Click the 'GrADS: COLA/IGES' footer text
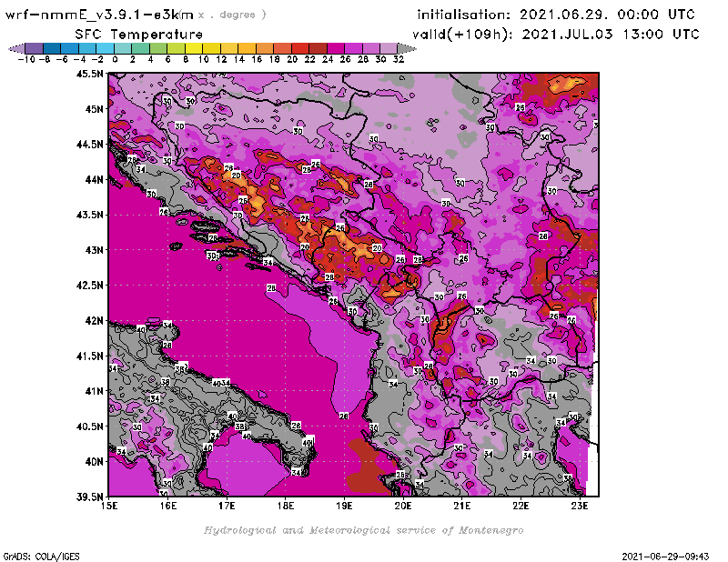728x562 pixels. click(41, 556)
